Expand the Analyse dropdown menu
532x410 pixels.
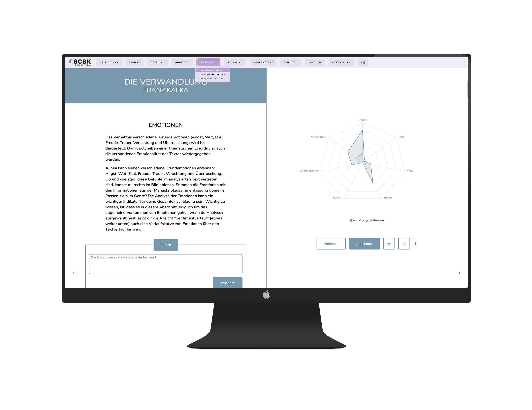tap(182, 62)
